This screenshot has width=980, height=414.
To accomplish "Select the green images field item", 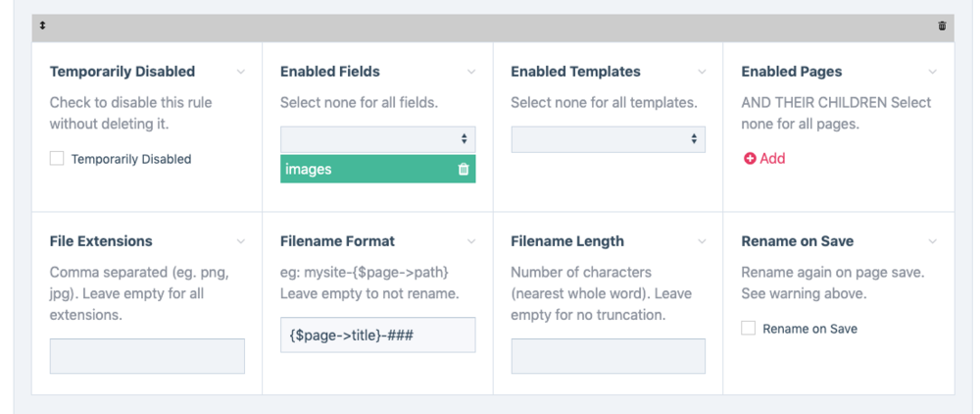I will tap(363, 169).
